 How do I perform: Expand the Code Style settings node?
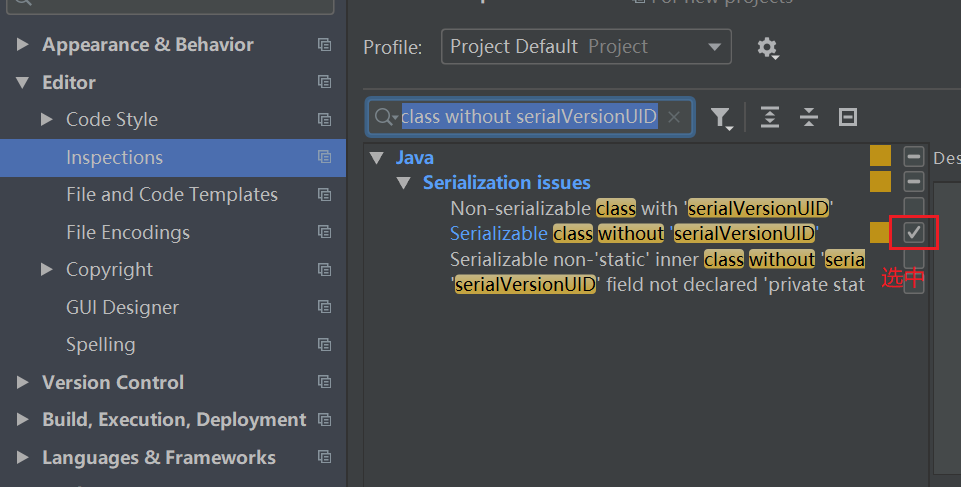click(47, 119)
